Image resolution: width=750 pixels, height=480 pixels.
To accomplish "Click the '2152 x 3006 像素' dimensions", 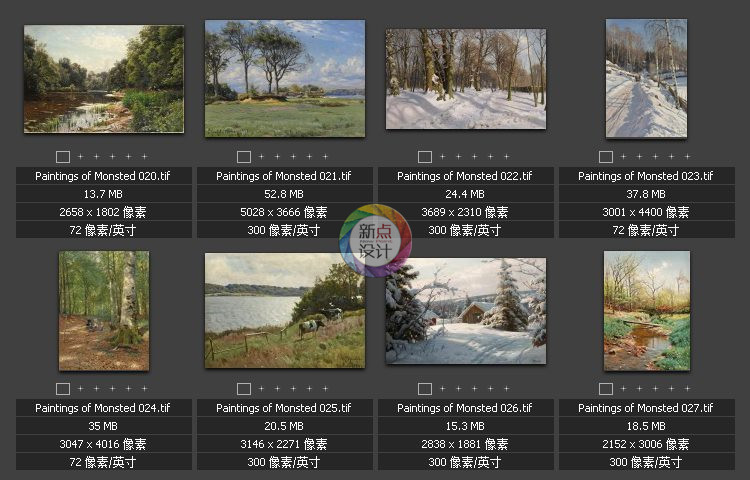I will tap(646, 444).
